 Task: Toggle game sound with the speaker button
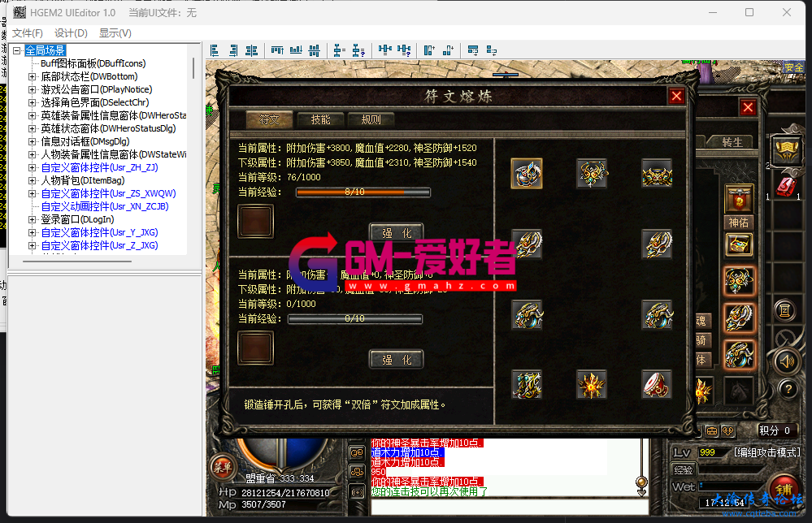pyautogui.click(x=787, y=361)
